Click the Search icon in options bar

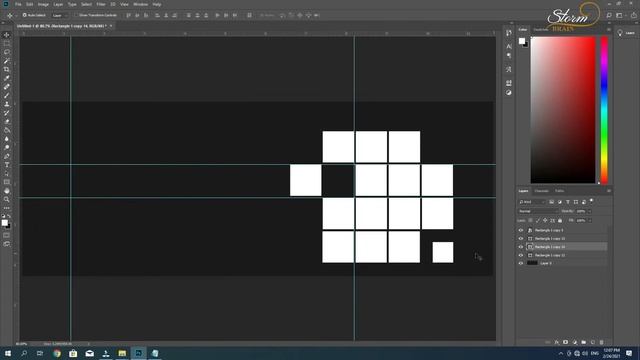point(609,15)
